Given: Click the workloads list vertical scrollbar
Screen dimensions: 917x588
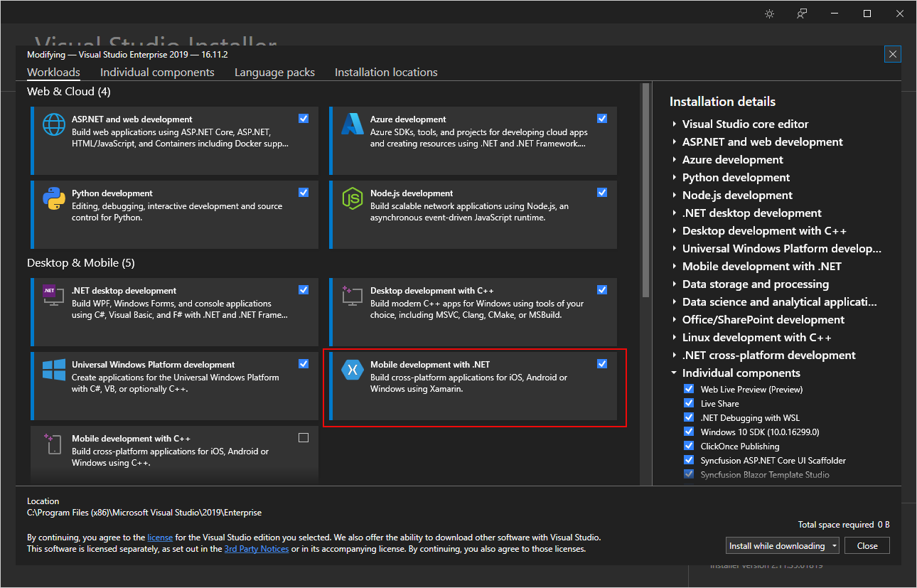Looking at the screenshot, I should [645, 190].
